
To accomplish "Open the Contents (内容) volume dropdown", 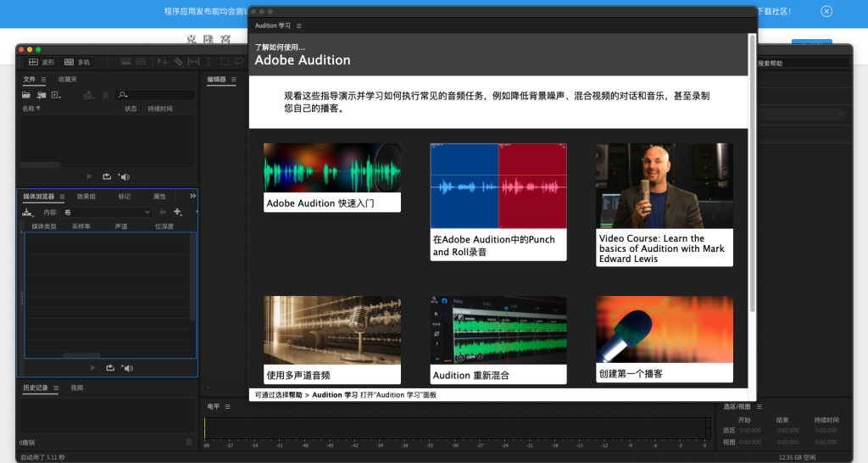I will [107, 212].
